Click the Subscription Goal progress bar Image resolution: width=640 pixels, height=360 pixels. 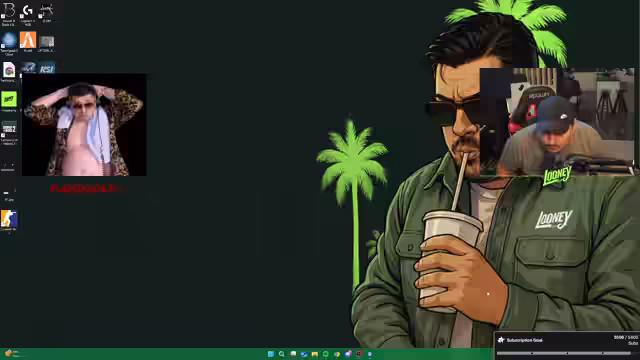[564, 353]
